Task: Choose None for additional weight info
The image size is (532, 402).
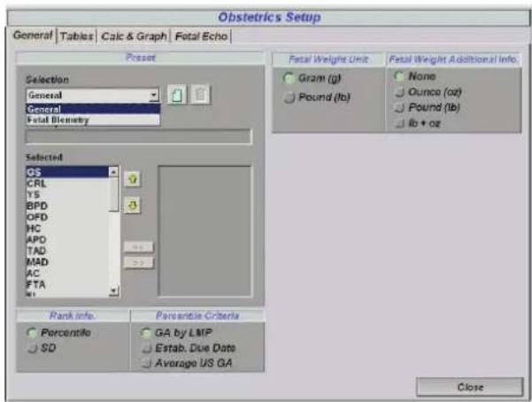Action: (400, 76)
